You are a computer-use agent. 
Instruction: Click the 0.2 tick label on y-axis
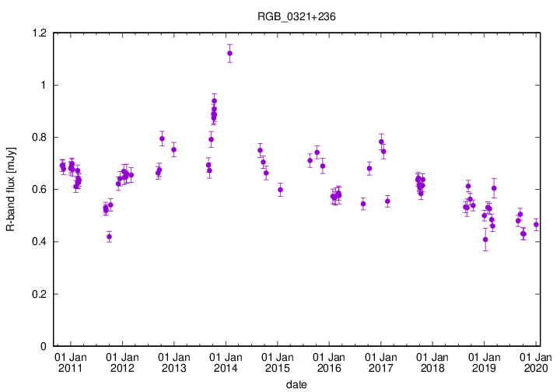38,294
